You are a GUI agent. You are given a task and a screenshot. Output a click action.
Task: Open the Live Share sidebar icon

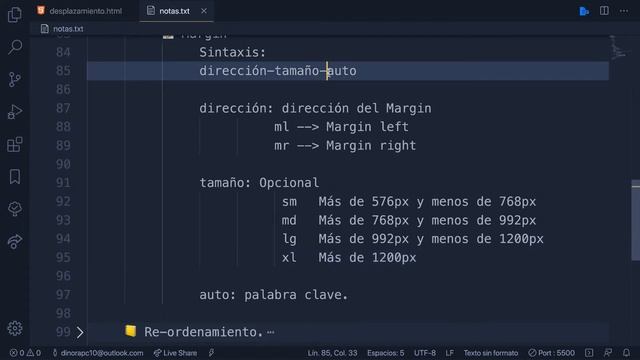coord(15,241)
